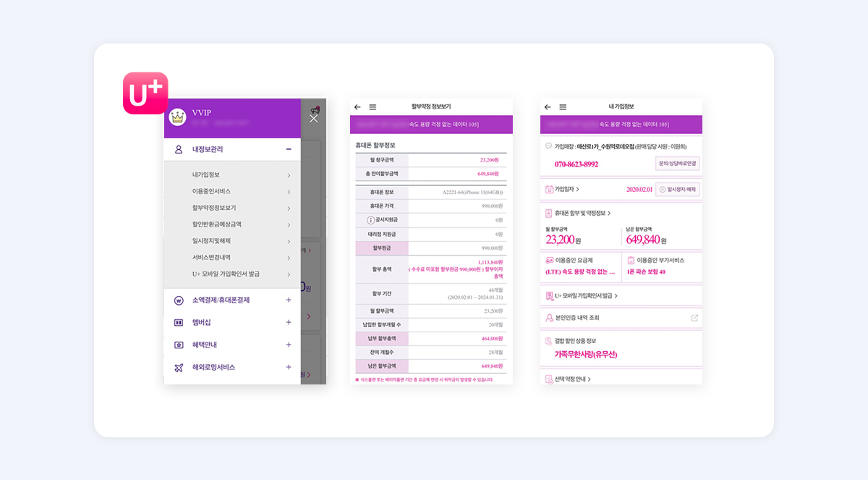Click the U+ logo icon
868x480 pixels.
(x=145, y=93)
